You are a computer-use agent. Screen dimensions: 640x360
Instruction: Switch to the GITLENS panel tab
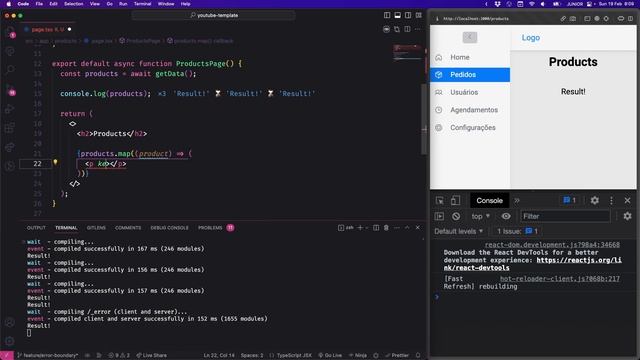tap(96, 228)
